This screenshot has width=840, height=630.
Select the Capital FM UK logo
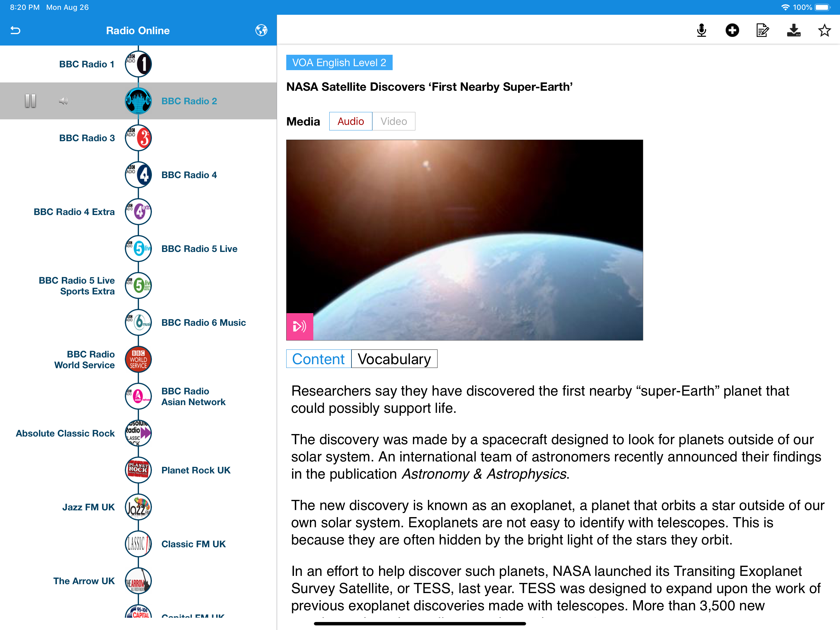pyautogui.click(x=138, y=611)
